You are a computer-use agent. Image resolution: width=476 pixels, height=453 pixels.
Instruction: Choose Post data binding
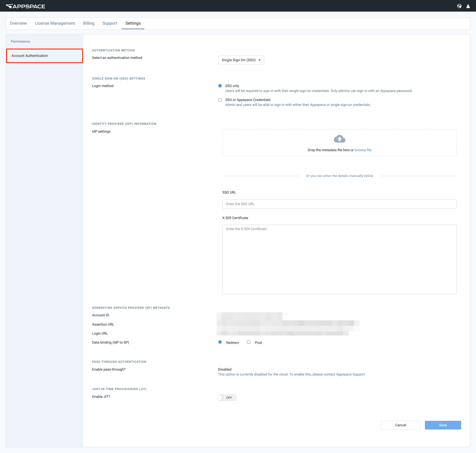(249, 342)
